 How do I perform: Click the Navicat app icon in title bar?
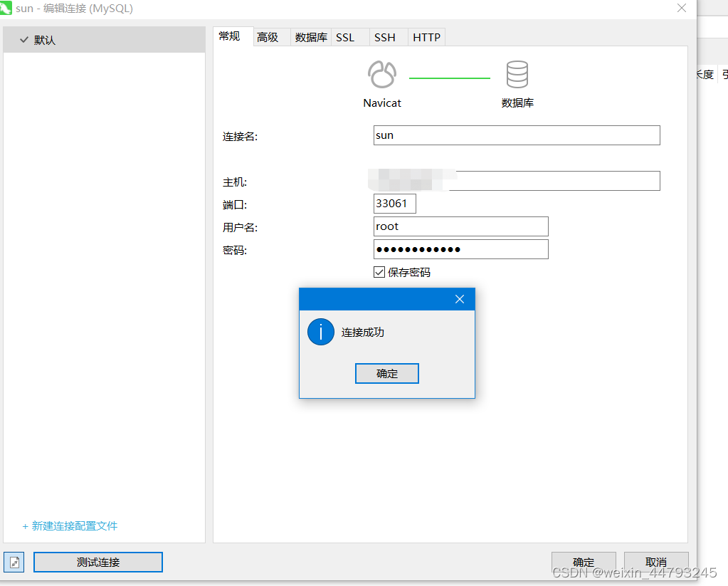(9, 9)
